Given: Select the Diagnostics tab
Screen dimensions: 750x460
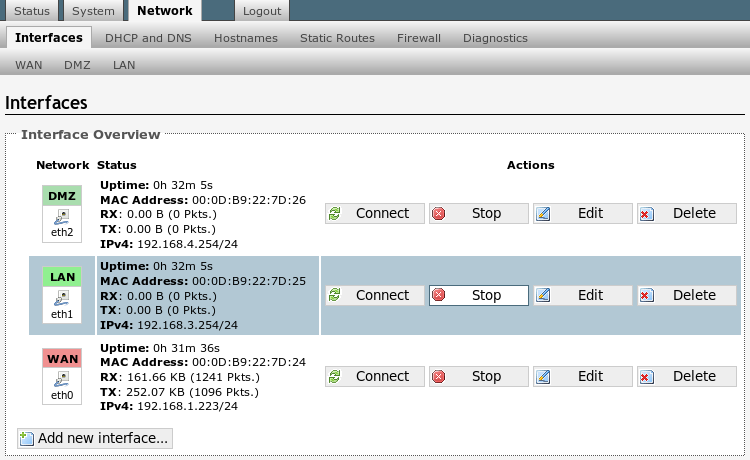Looking at the screenshot, I should pos(495,38).
